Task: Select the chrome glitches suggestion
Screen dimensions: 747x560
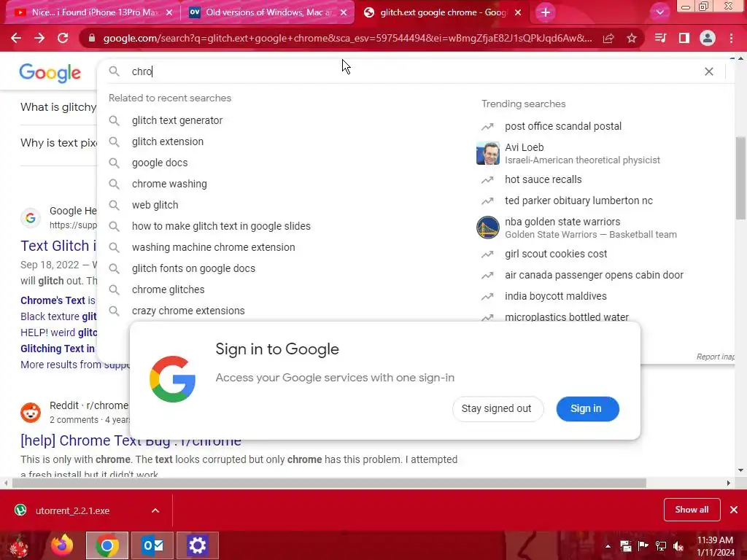Action: coord(169,289)
